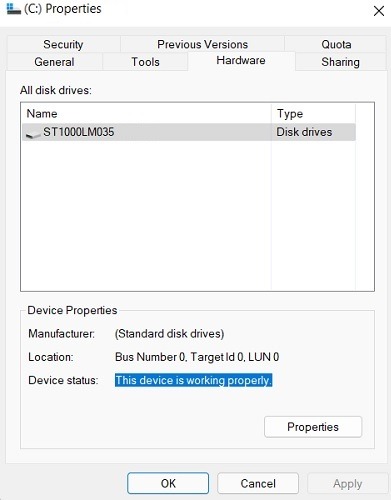Click the Type column header

tap(313, 114)
